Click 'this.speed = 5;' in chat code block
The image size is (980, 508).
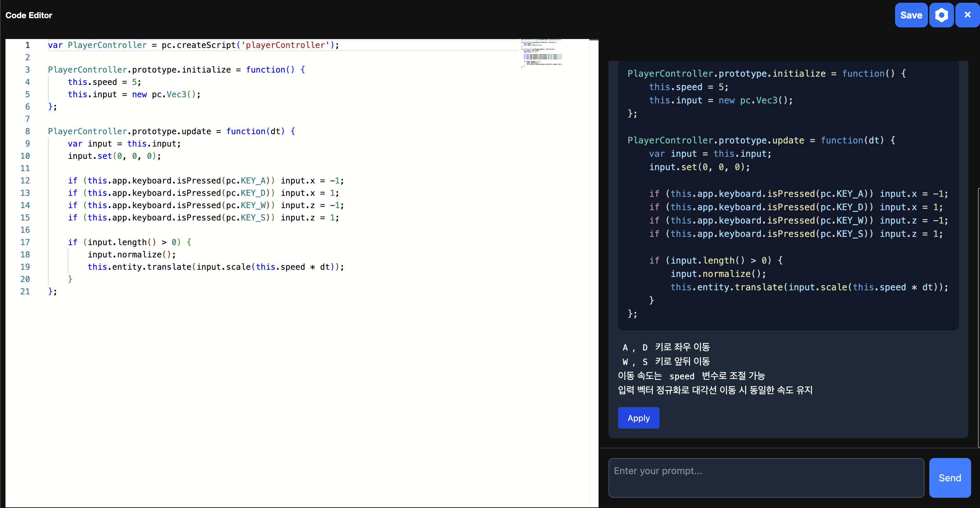coord(688,87)
